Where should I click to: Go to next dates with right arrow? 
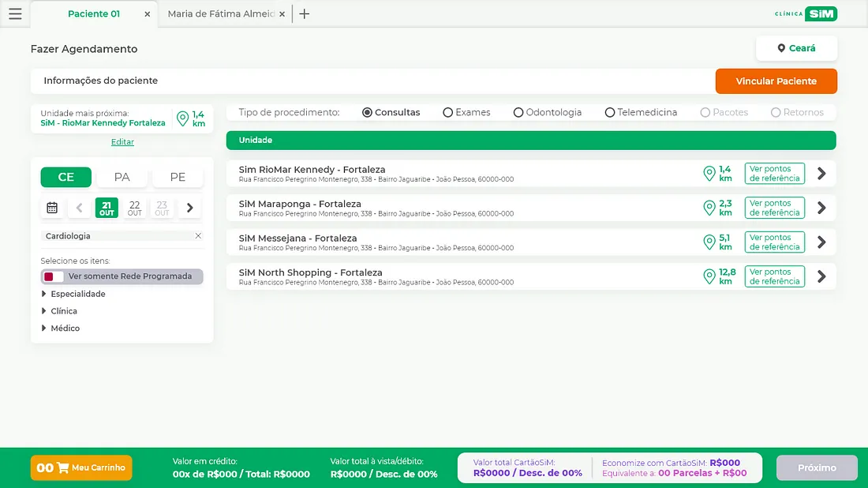click(189, 208)
